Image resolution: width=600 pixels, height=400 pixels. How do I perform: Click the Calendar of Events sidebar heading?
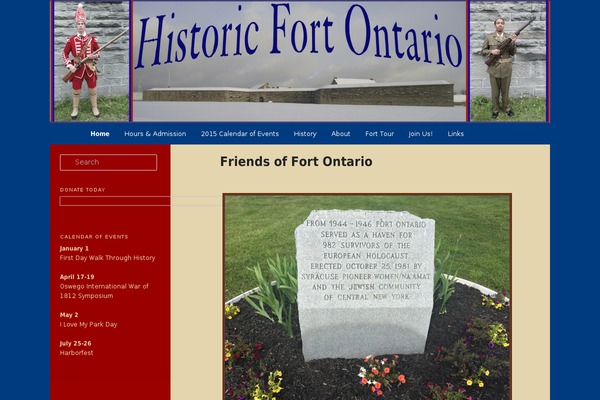94,237
